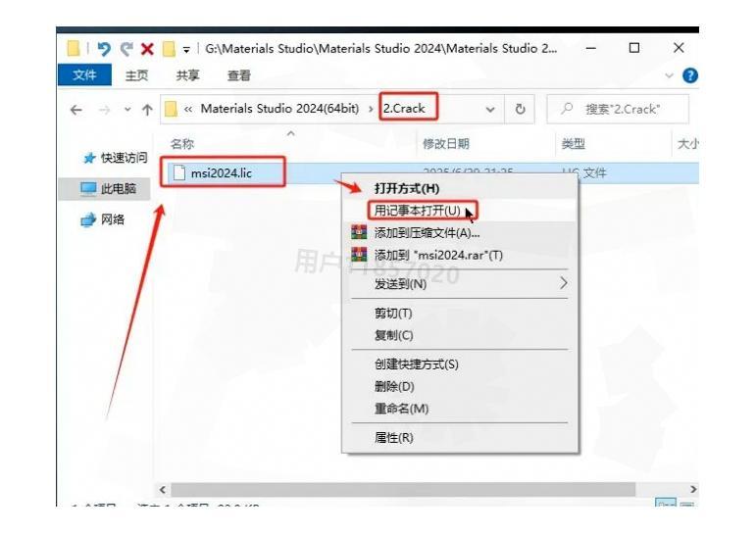Expand hidden breadcrumb path chevron
Viewport: 756px width, 534px height.
[x=188, y=110]
